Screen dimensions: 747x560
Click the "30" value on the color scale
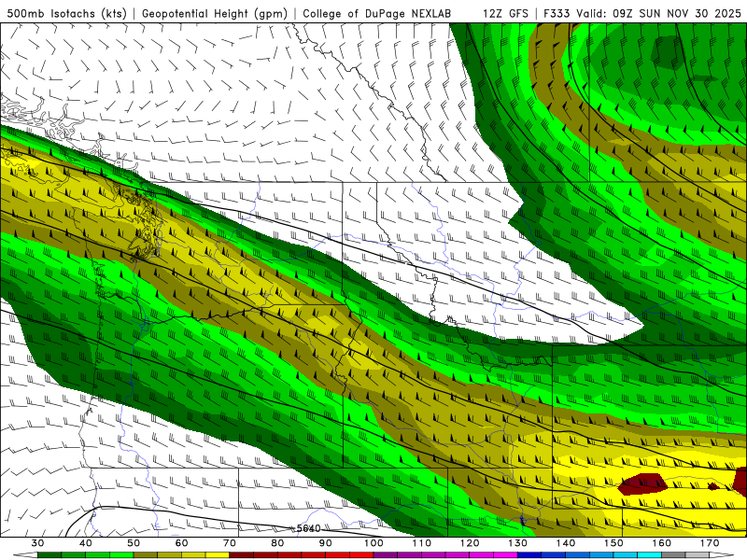[x=37, y=543]
